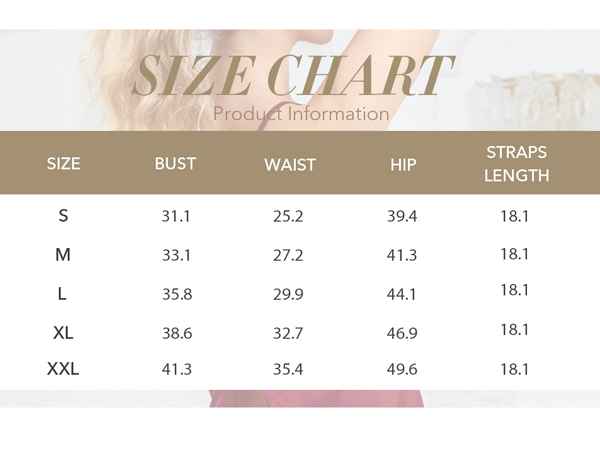Click the waist value 35.4
This screenshot has width=600, height=450.
point(288,369)
